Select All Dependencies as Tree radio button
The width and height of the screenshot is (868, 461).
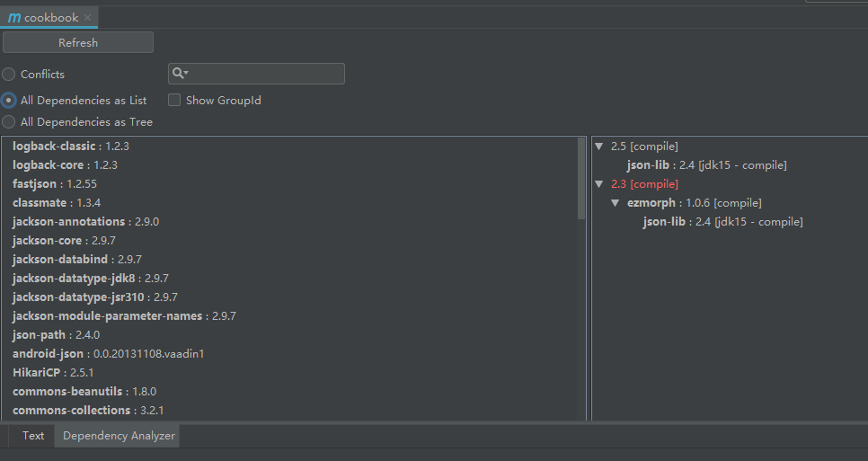click(x=8, y=121)
